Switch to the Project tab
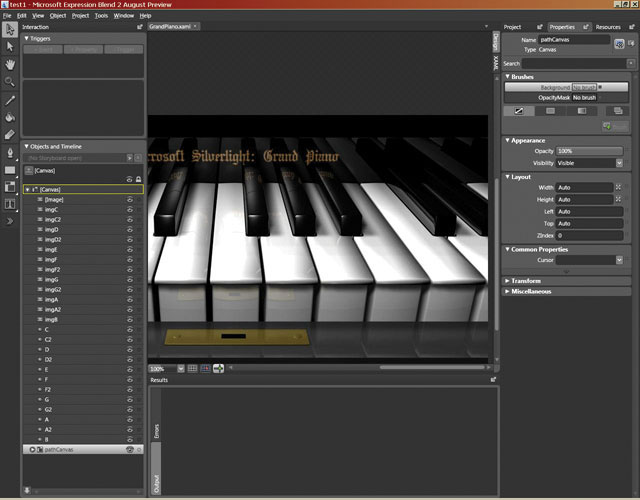Screen dimensions: 640x500 tap(512, 27)
